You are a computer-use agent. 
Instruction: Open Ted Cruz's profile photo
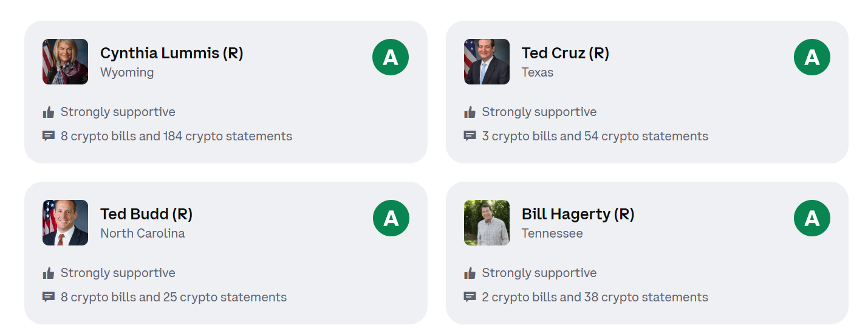487,61
